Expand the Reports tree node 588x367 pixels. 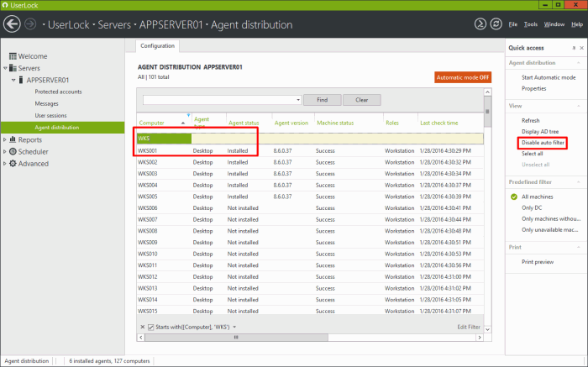(5, 139)
